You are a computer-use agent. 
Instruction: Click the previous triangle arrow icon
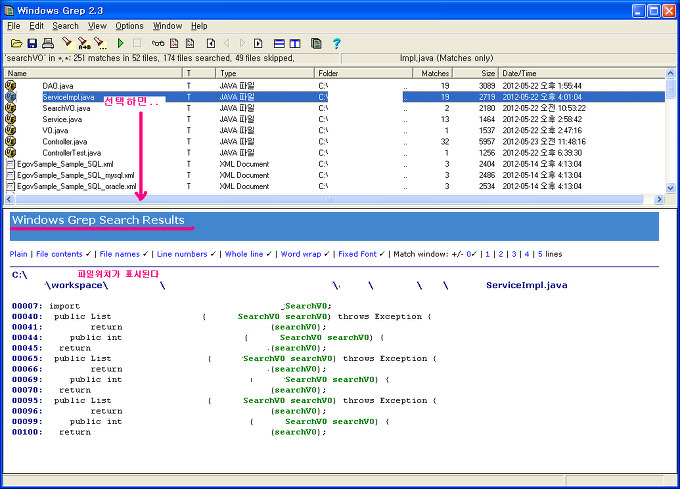226,43
